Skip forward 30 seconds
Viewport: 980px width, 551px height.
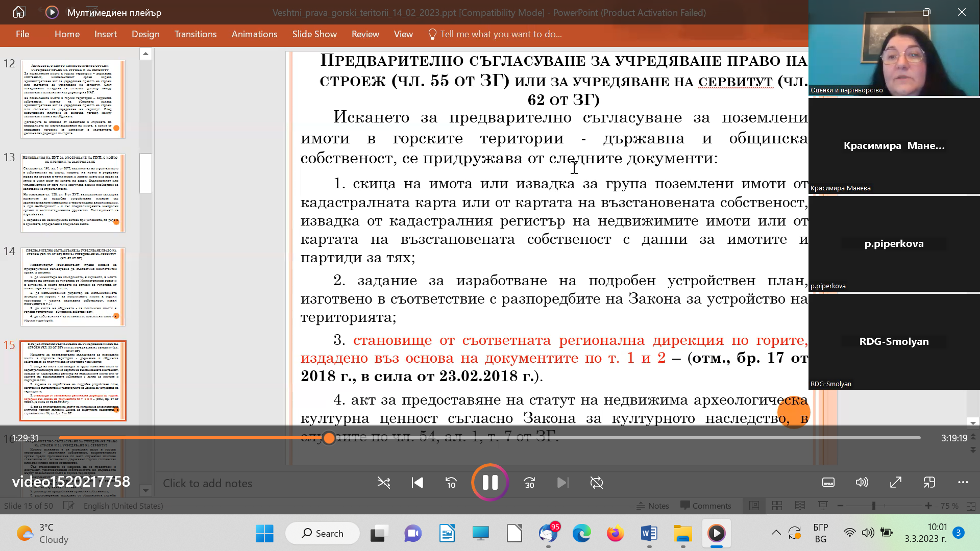coord(529,483)
